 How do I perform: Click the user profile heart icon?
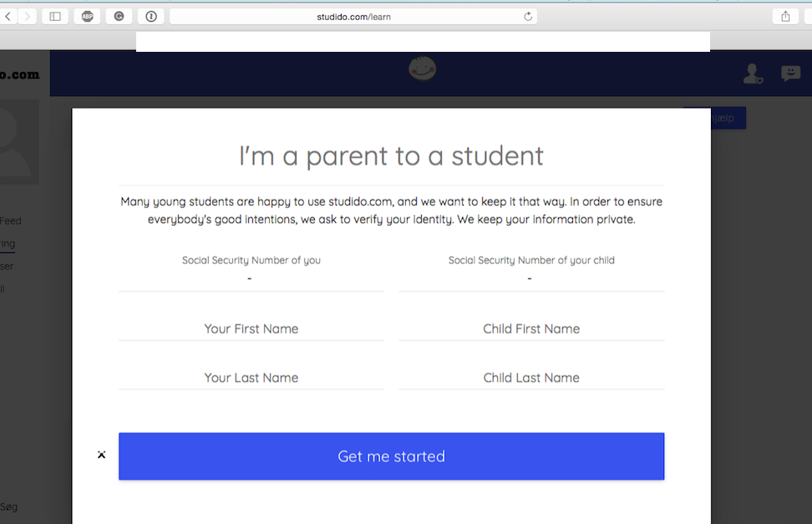click(x=753, y=74)
